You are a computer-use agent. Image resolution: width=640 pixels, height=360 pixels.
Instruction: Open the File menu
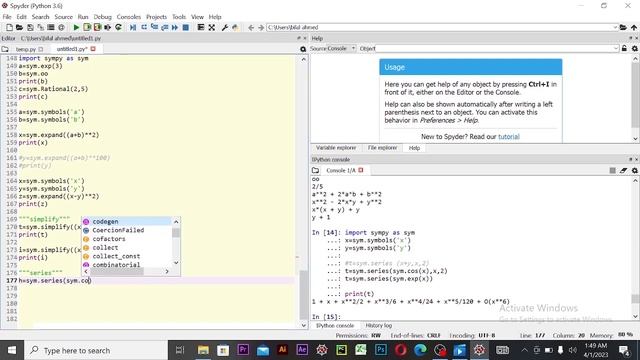[x=7, y=17]
